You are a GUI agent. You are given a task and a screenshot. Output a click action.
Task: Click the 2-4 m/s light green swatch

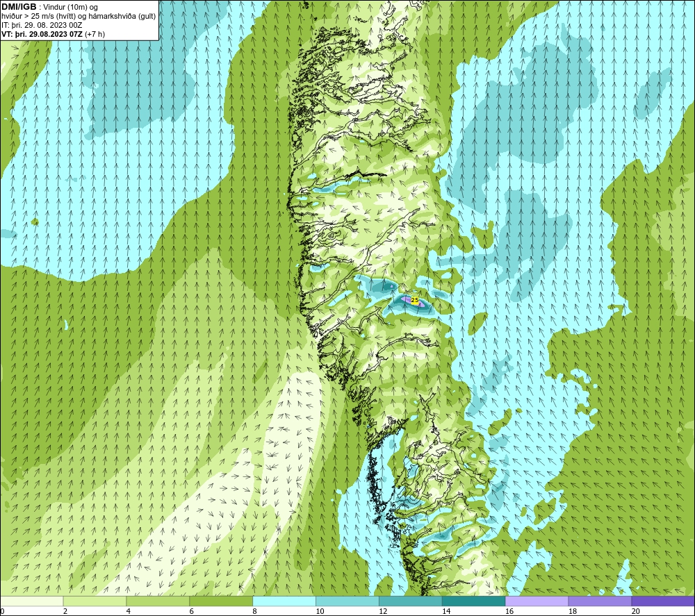pyautogui.click(x=95, y=601)
